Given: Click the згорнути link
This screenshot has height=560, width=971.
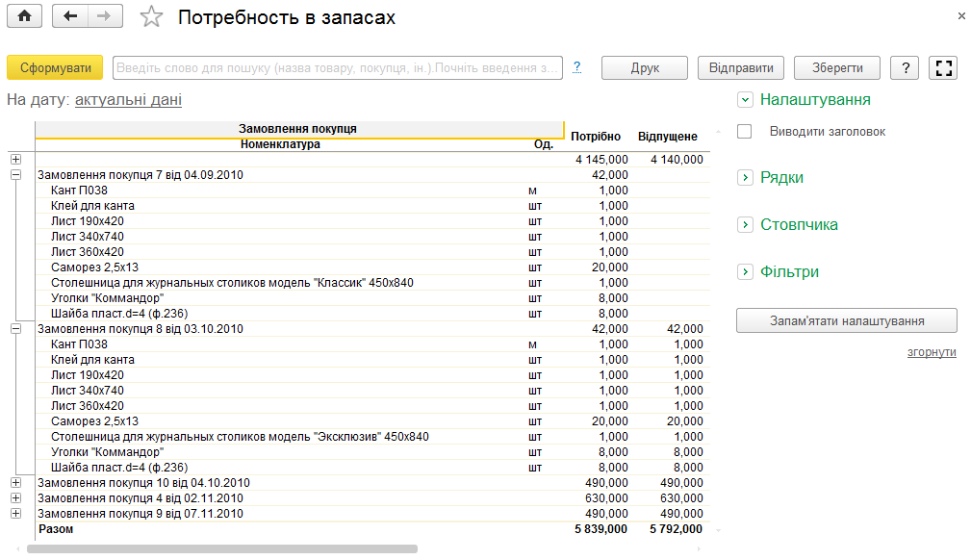Looking at the screenshot, I should [932, 352].
